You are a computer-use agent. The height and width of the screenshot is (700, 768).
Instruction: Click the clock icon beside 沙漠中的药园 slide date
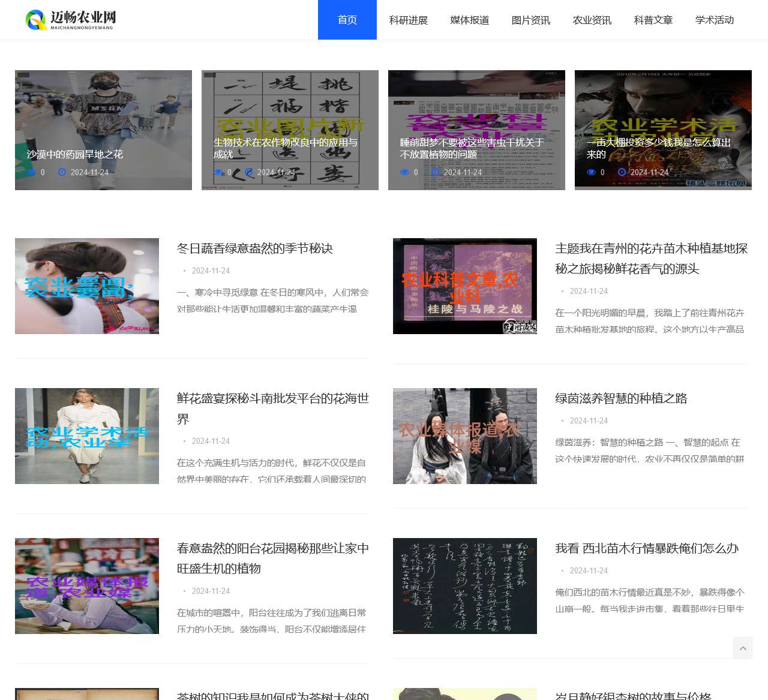tap(62, 172)
